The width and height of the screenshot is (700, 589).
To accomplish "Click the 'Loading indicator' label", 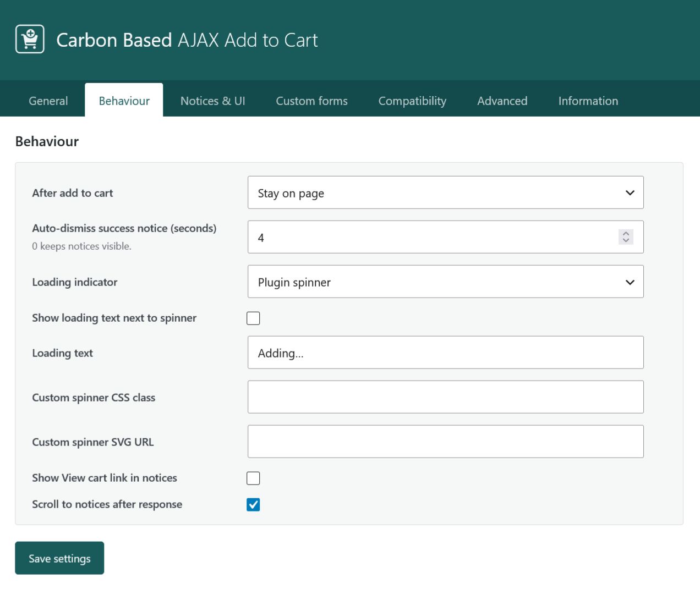I will tap(75, 282).
